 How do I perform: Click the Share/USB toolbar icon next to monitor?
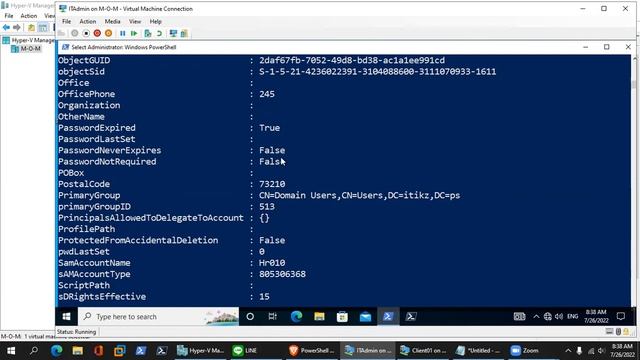[x=184, y=33]
